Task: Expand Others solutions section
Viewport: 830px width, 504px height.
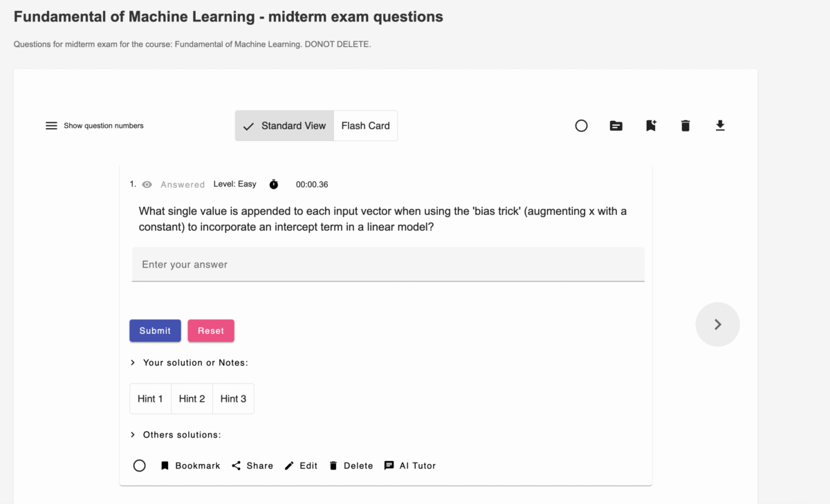Action: point(176,435)
